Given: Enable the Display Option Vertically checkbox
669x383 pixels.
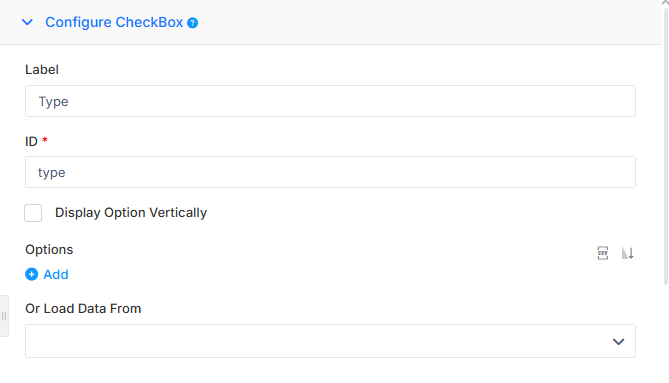Looking at the screenshot, I should pyautogui.click(x=33, y=213).
